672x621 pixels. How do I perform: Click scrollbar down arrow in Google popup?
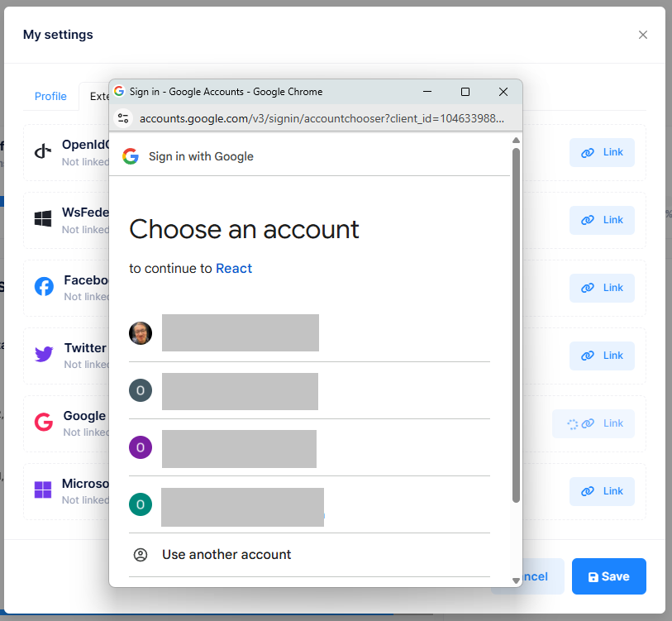tap(516, 580)
